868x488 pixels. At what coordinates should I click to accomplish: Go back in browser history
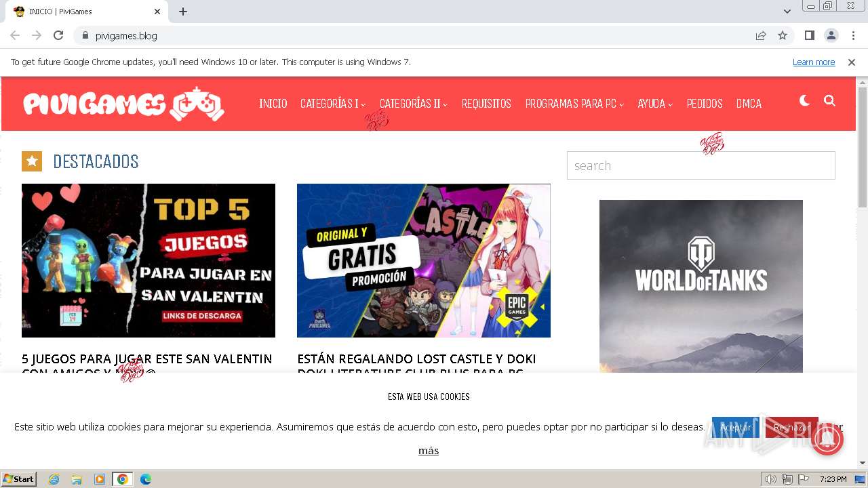click(15, 35)
